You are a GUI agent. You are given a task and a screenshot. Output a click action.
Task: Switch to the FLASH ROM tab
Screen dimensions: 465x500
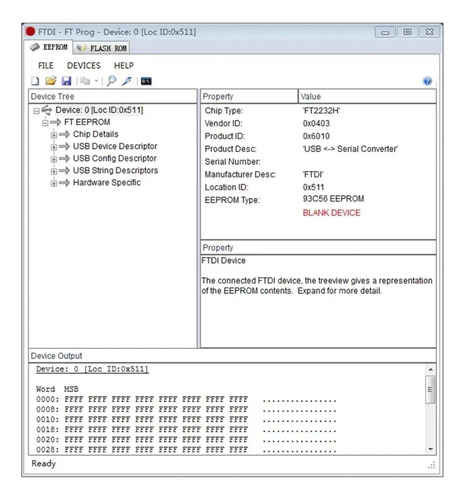[101, 48]
